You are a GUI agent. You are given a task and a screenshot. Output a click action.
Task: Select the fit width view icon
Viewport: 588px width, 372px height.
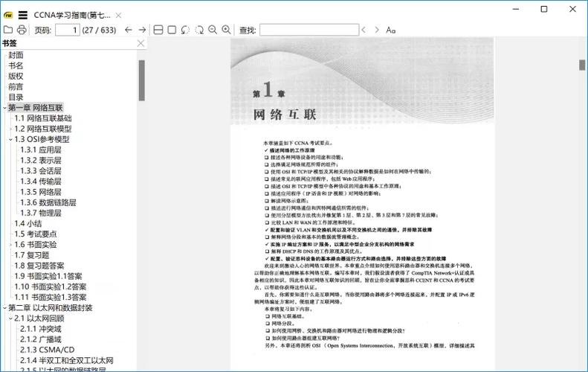pyautogui.click(x=158, y=30)
